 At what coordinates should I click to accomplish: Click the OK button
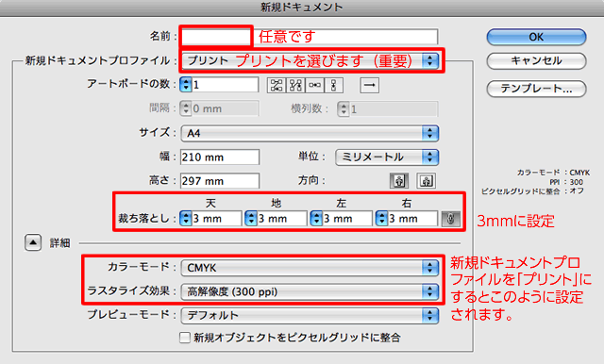point(536,37)
